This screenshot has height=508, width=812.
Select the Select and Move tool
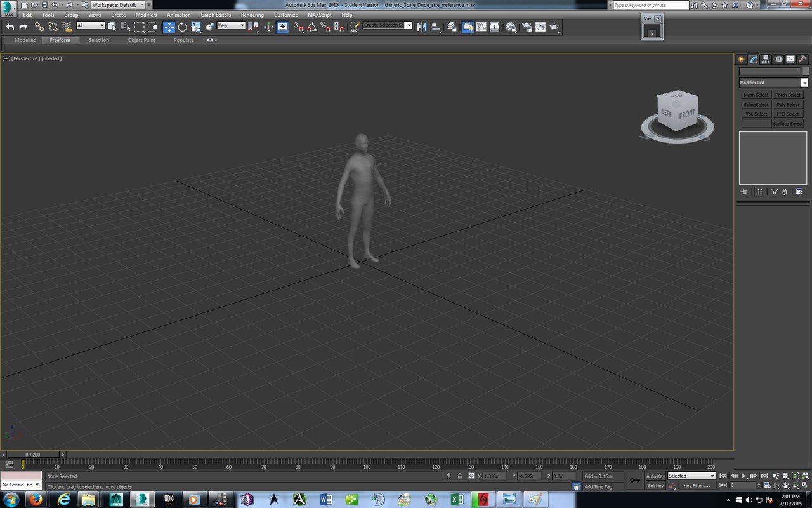(x=169, y=27)
